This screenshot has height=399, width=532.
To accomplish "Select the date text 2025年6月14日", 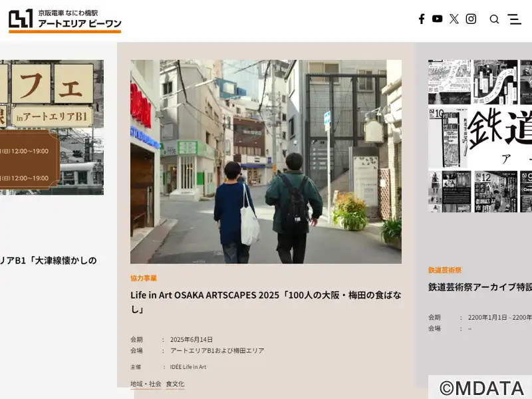I will point(192,340).
